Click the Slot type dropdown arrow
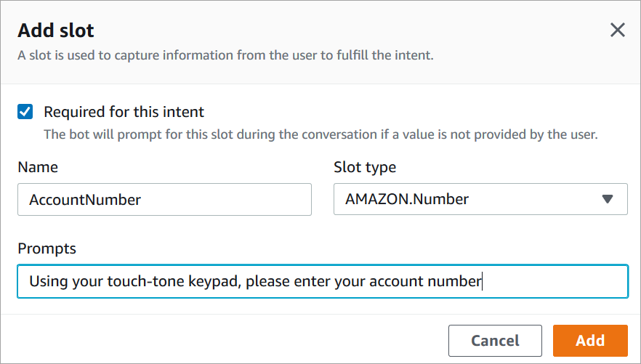This screenshot has width=641, height=364. tap(608, 200)
